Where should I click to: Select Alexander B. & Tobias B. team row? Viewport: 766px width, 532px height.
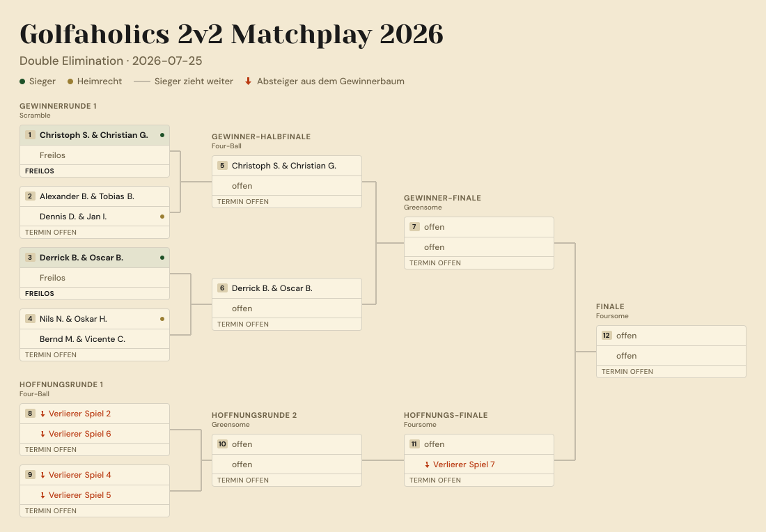click(95, 196)
